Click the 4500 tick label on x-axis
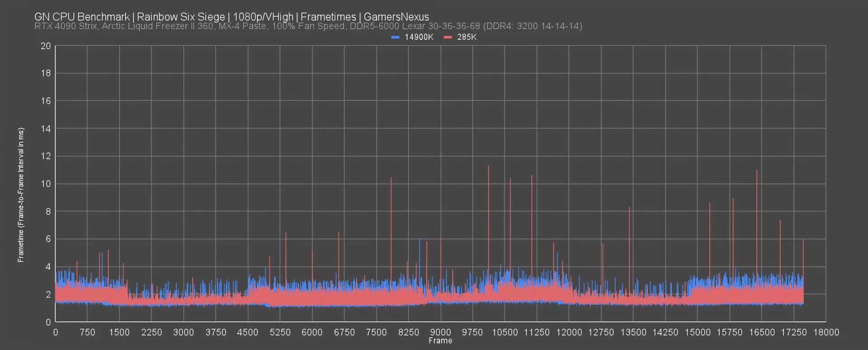The height and width of the screenshot is (350, 868). 248,332
